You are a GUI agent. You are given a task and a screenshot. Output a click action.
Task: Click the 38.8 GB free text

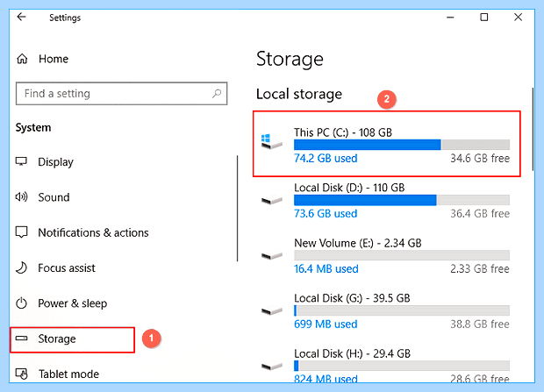(x=480, y=324)
